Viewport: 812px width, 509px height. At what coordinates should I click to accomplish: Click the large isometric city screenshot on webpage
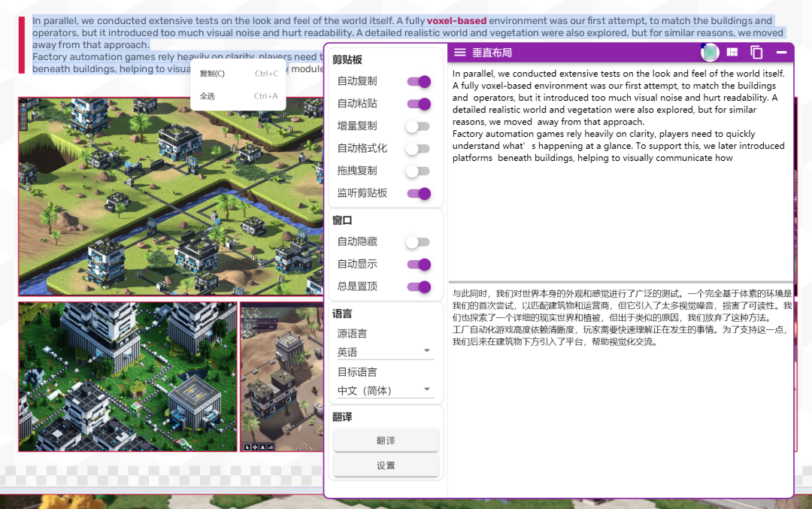(x=171, y=196)
